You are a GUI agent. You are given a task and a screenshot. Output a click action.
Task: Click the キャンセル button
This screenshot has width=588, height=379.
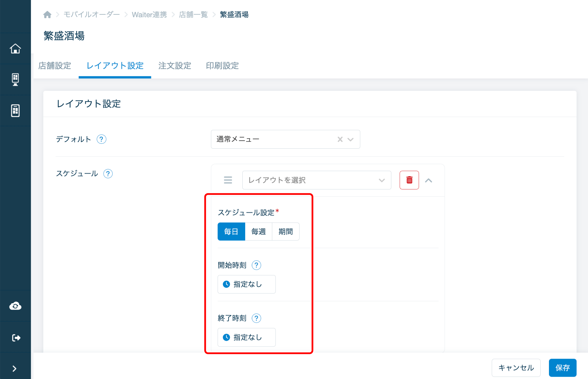click(516, 368)
